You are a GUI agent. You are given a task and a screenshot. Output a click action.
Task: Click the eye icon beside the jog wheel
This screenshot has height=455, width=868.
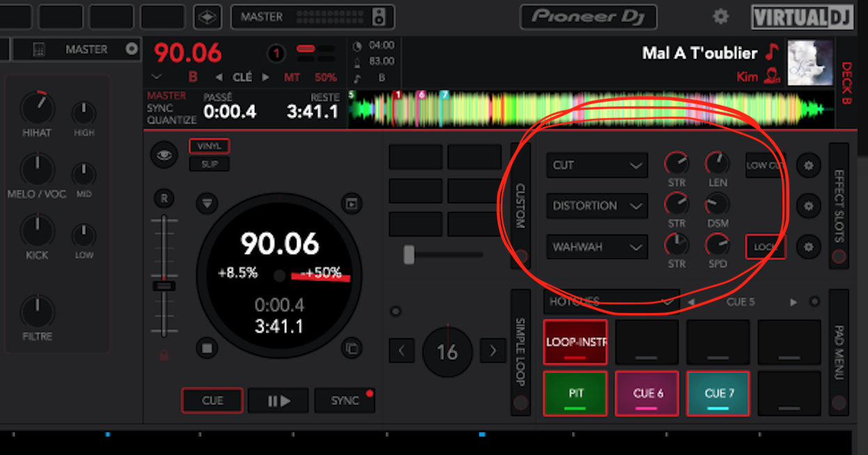[164, 155]
